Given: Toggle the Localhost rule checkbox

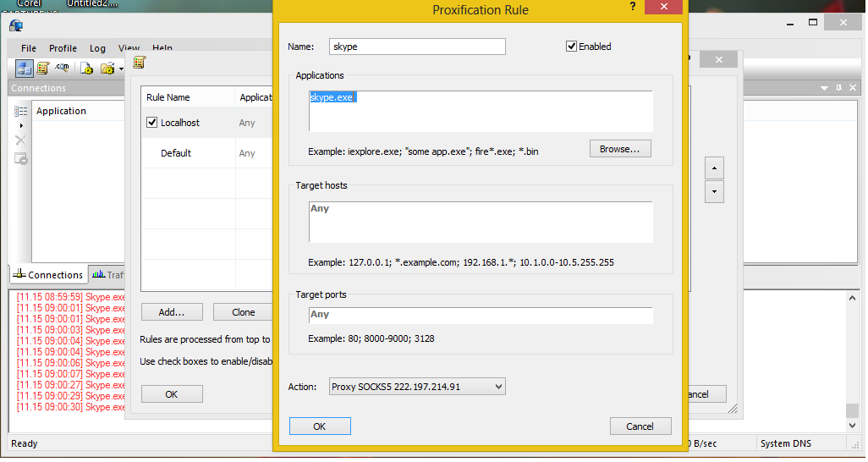Looking at the screenshot, I should (152, 123).
